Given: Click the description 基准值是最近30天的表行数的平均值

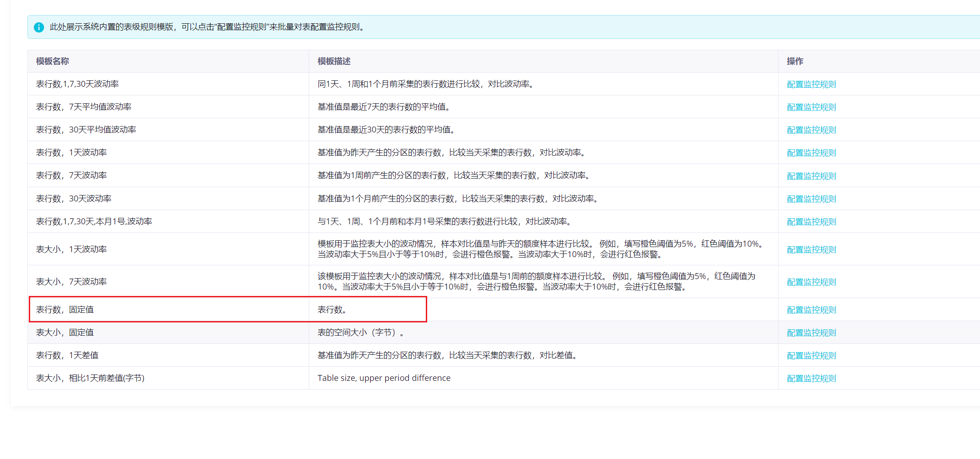Looking at the screenshot, I should click(387, 130).
